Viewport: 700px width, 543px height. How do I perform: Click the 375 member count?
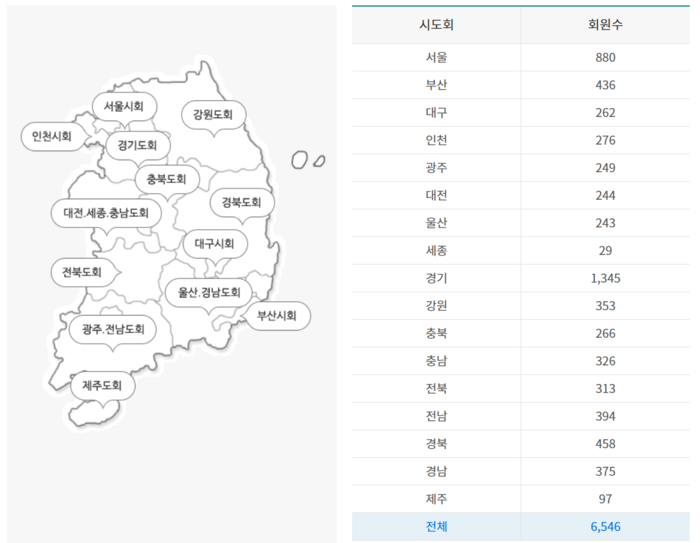tap(605, 472)
